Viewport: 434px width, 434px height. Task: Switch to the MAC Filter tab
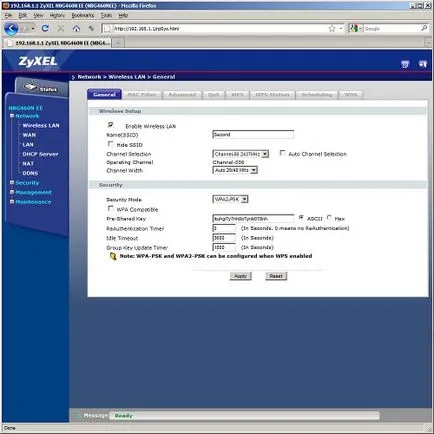point(142,95)
